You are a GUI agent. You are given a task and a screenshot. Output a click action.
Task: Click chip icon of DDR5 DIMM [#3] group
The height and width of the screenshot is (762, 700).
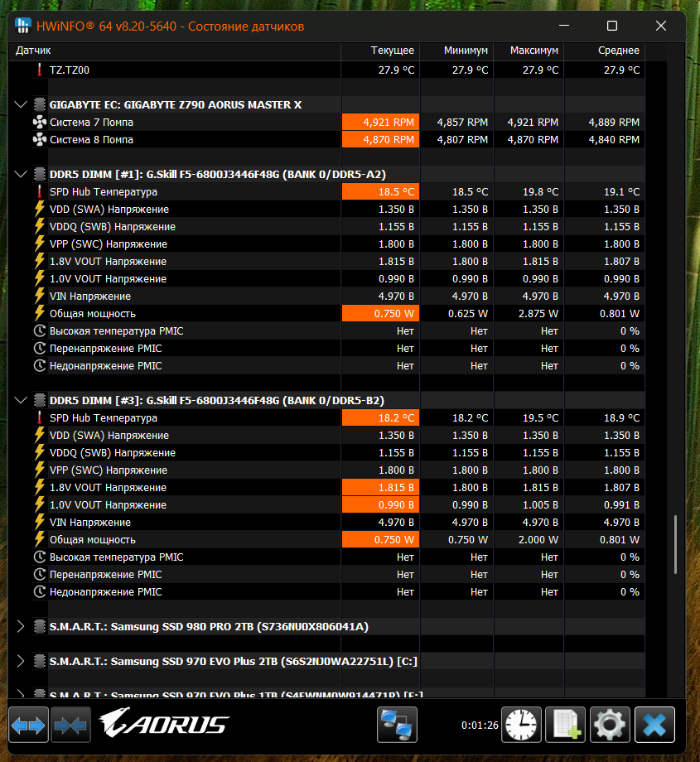[40, 400]
